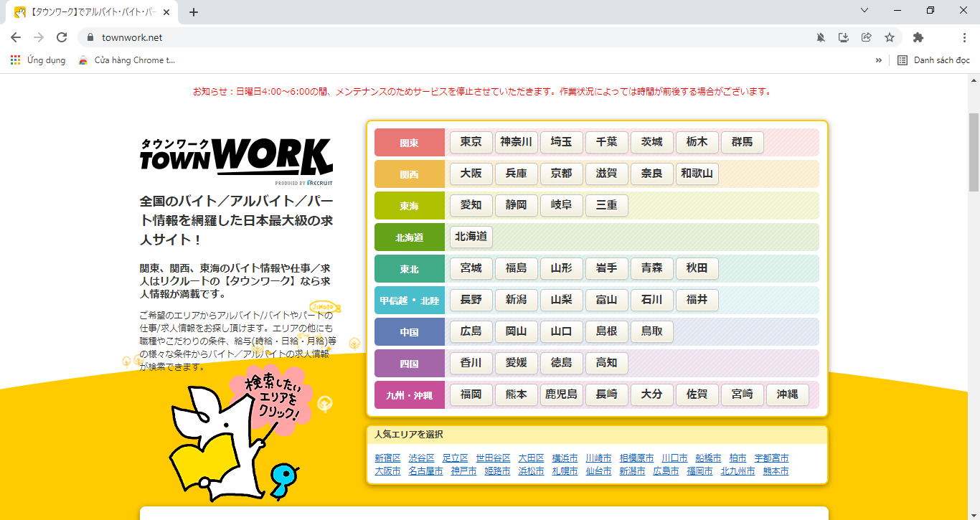Screen dimensions: 980x520
Task: Click the share page icon in address bar
Action: (x=867, y=37)
